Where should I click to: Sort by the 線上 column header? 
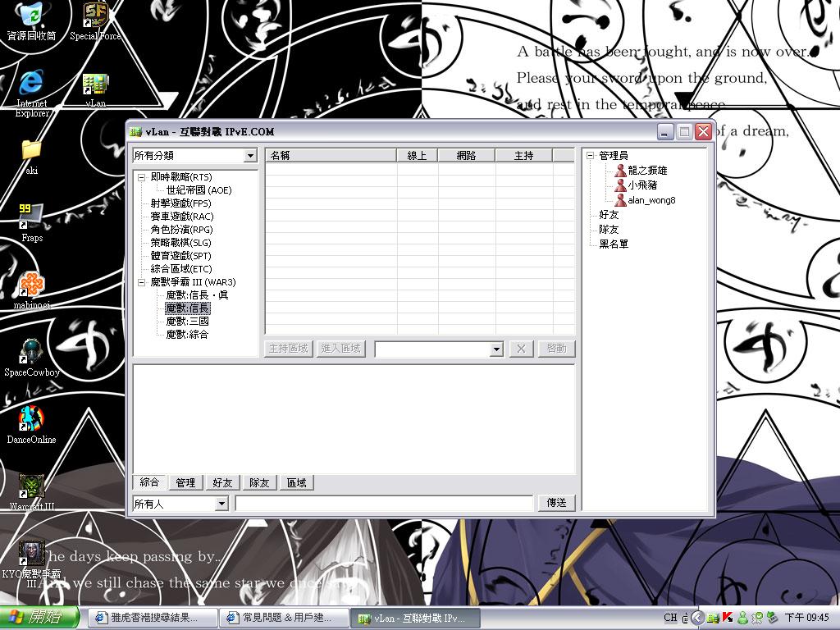[418, 155]
